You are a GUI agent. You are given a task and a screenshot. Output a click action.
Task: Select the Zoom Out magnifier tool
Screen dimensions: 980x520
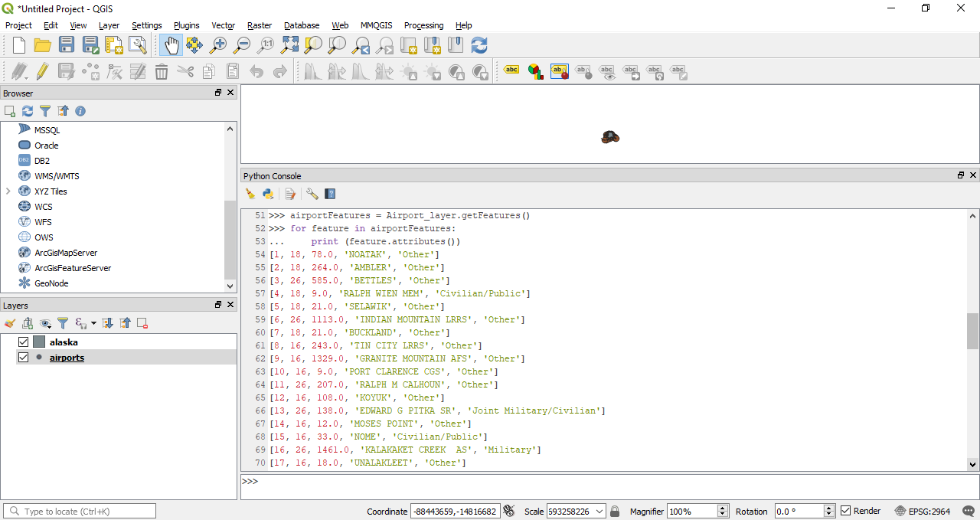tap(242, 45)
